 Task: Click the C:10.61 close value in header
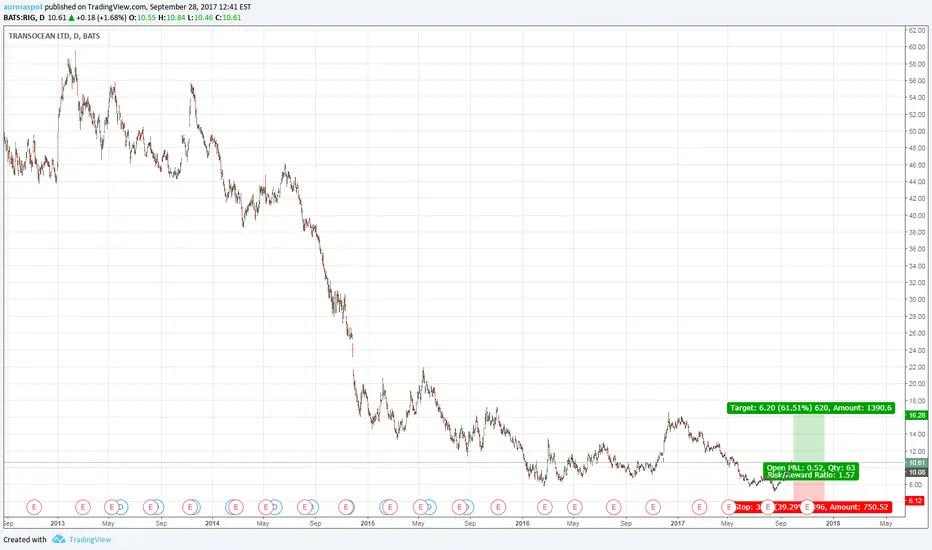pos(228,18)
